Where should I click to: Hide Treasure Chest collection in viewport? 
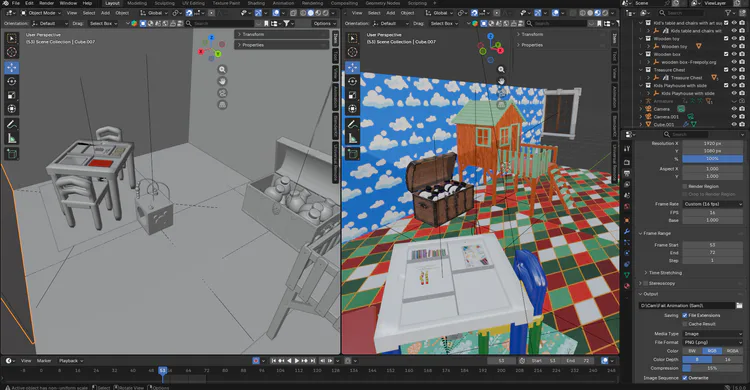(734, 70)
